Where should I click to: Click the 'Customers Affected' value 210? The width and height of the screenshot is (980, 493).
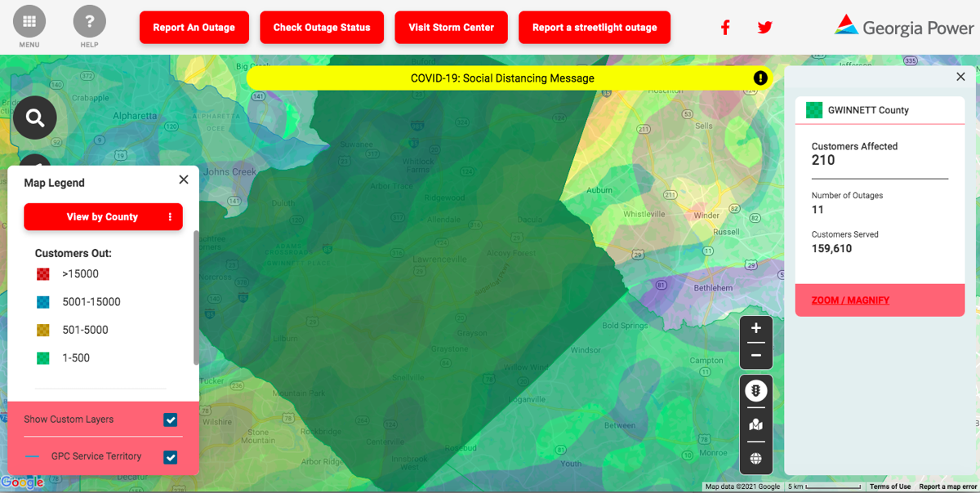pos(823,161)
